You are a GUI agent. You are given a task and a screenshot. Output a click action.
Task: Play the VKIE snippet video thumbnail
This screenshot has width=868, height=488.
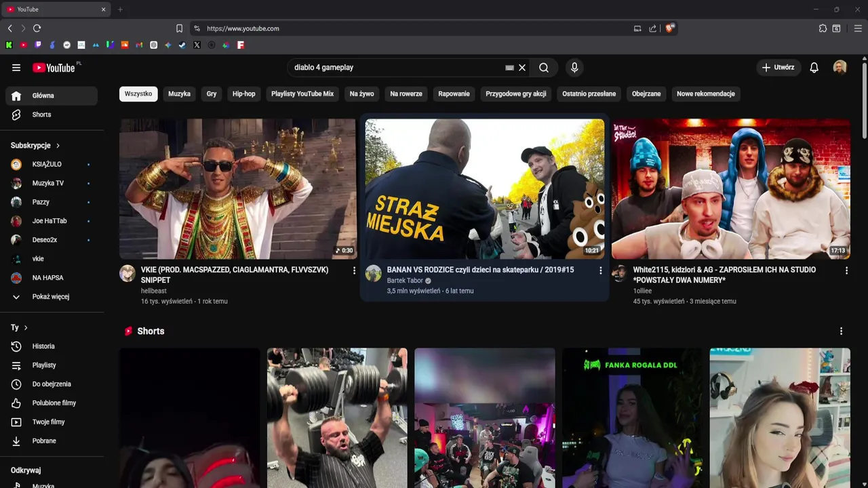[237, 189]
